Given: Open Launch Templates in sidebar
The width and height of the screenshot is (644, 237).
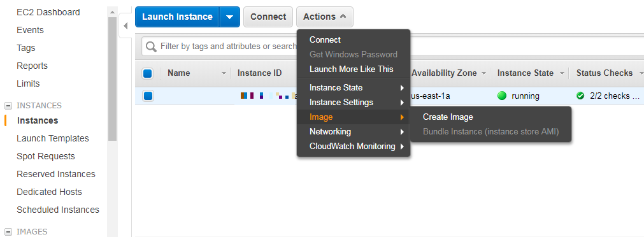Looking at the screenshot, I should coord(53,138).
